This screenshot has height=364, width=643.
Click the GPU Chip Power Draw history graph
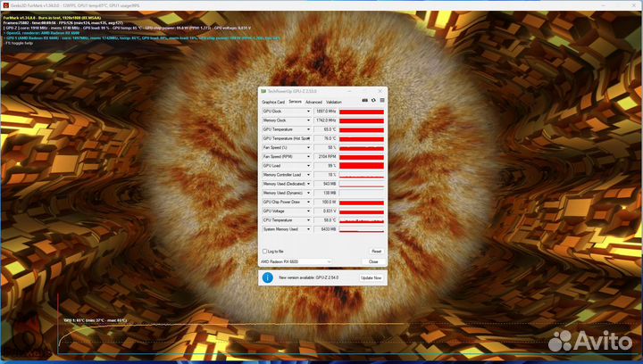coord(362,202)
